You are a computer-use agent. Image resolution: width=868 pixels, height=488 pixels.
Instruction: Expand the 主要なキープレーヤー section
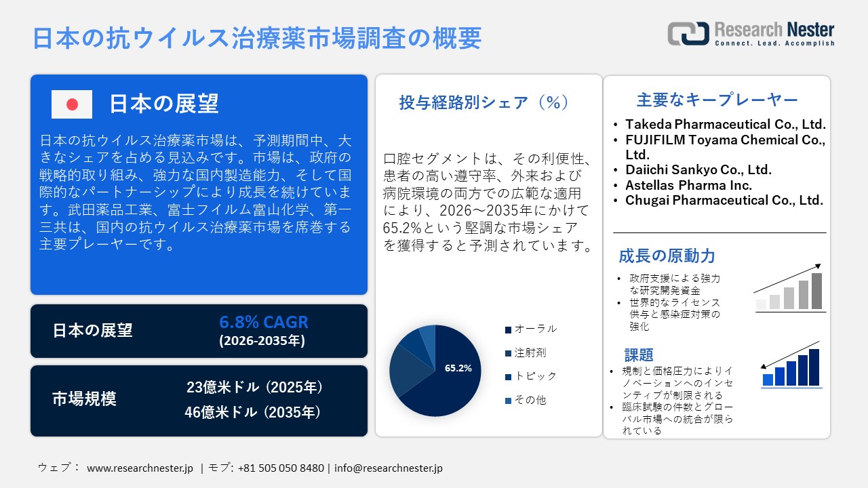click(716, 99)
